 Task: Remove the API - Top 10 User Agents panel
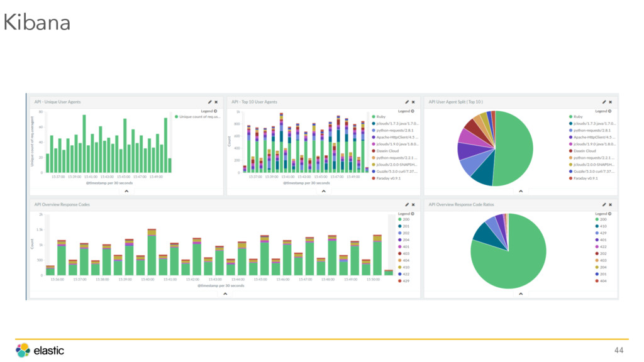413,102
